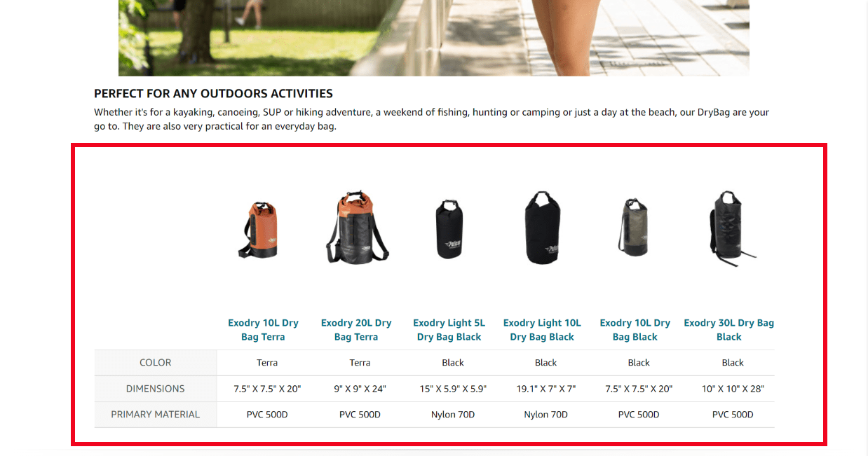Click the 10" X 10" X 28" dimensions cell
The image size is (868, 456).
click(733, 389)
